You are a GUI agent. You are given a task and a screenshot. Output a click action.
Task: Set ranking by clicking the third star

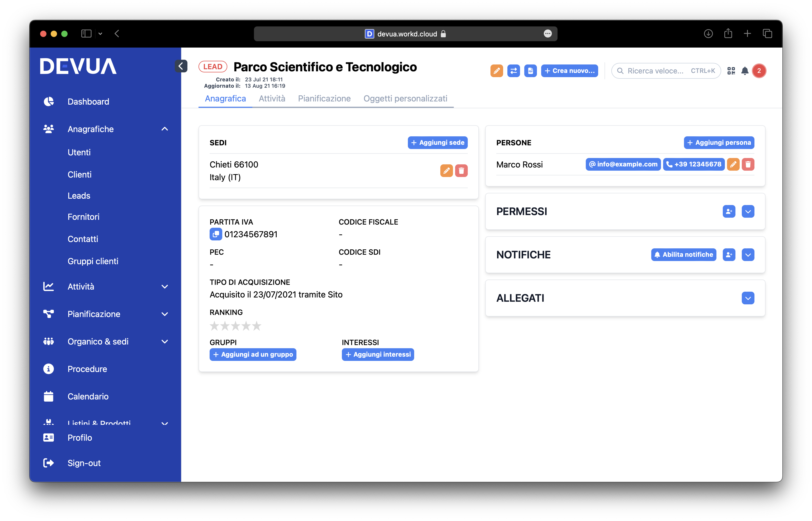point(235,326)
